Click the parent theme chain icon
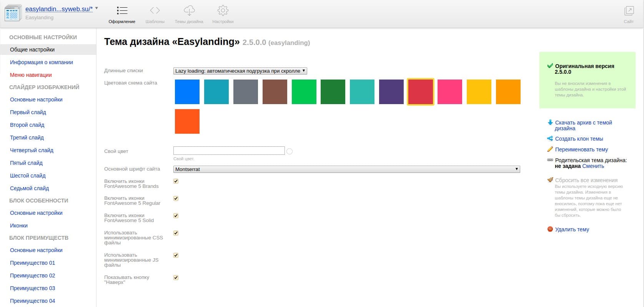 [x=550, y=160]
